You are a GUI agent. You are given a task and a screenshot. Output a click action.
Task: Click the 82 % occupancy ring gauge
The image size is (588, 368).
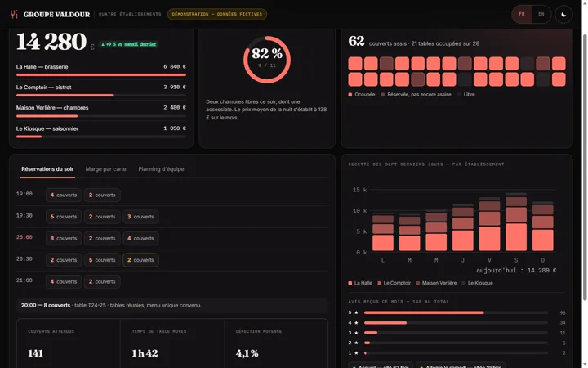pyautogui.click(x=267, y=60)
